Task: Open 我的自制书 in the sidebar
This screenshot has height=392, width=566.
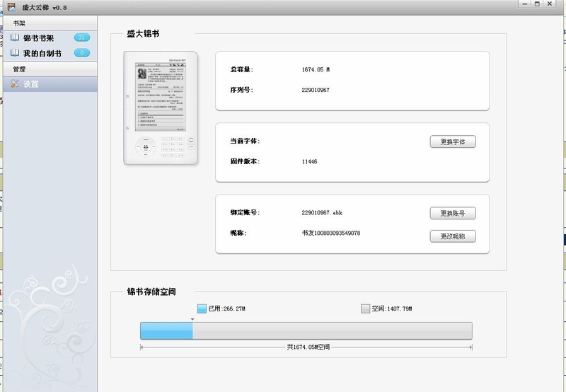Action: tap(50, 53)
